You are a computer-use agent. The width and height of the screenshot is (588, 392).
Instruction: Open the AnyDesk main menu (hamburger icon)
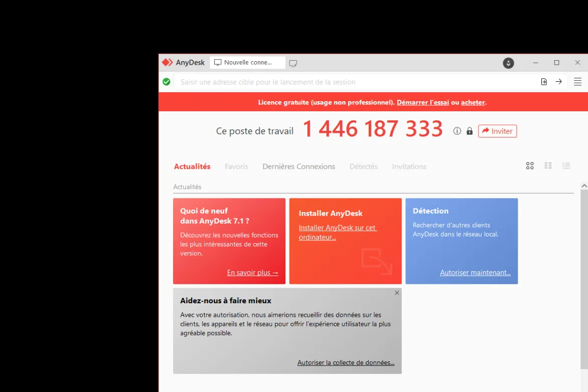point(577,81)
